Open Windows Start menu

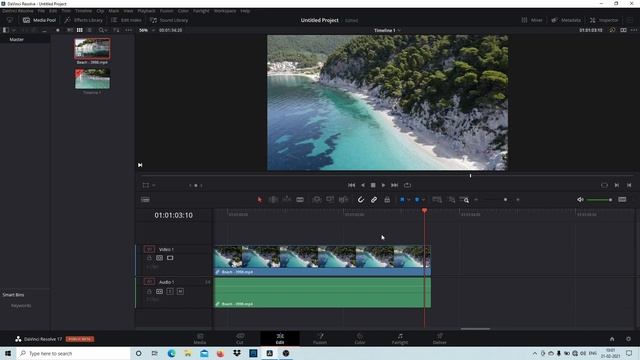[x=8, y=353]
